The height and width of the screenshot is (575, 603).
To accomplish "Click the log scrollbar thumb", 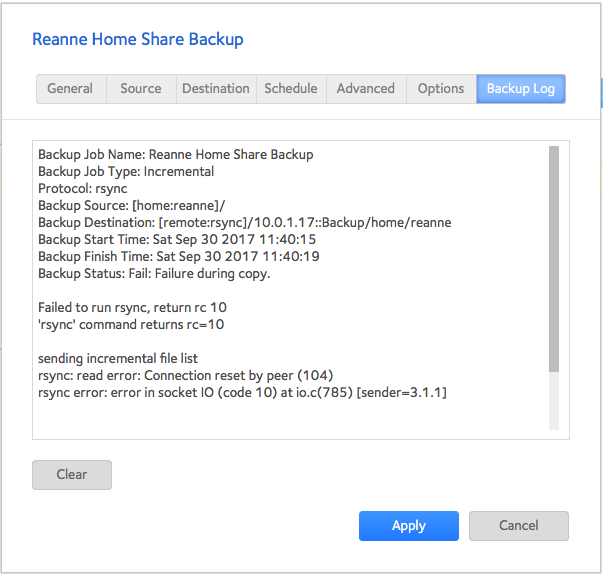I will pyautogui.click(x=554, y=258).
